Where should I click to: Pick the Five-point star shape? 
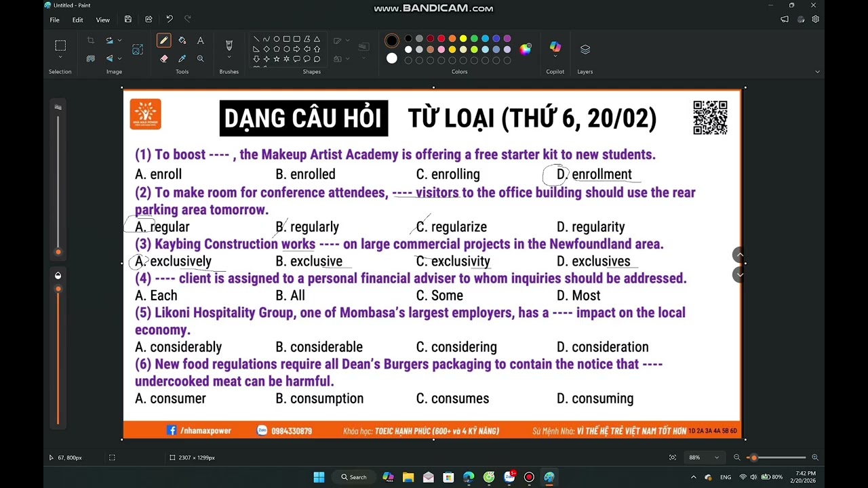coord(276,59)
